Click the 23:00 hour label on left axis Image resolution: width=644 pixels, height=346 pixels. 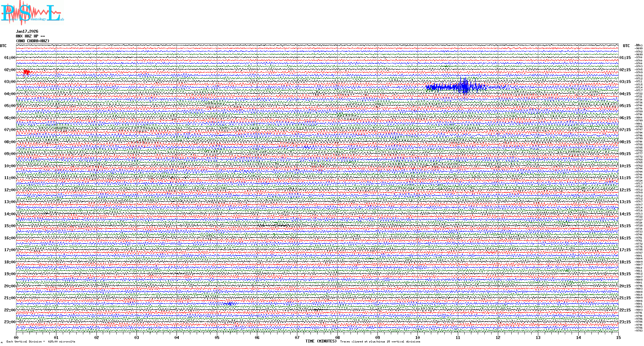10,322
